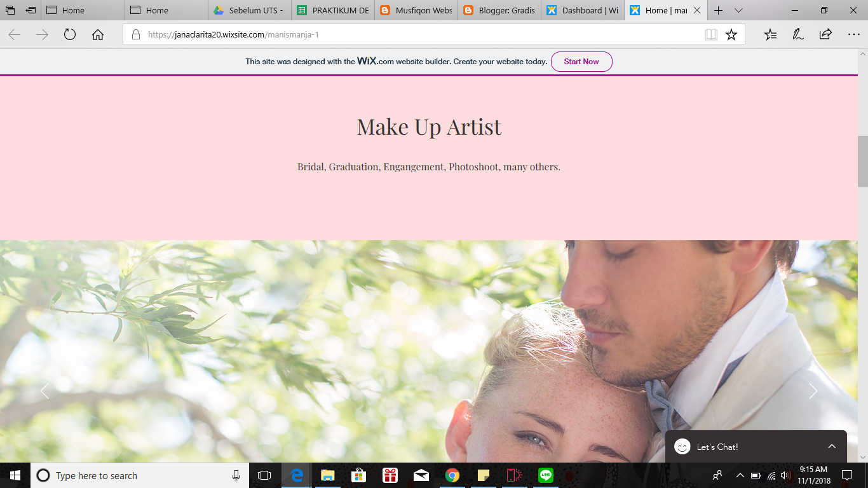Open a new tab with the plus icon
868x488 pixels.
[718, 10]
